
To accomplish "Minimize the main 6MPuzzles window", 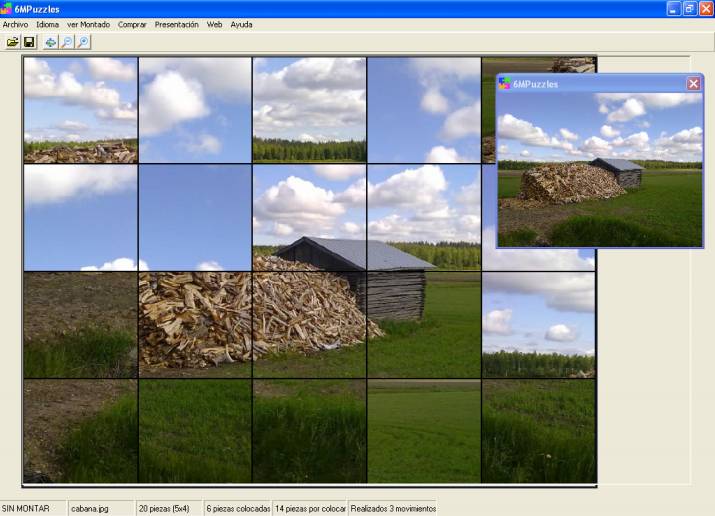I will tap(674, 9).
